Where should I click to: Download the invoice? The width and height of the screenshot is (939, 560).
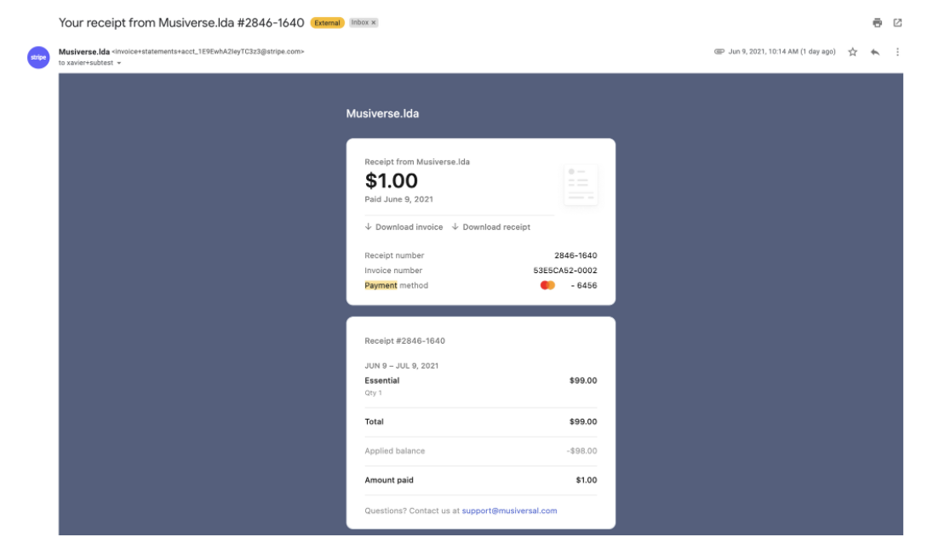pos(404,227)
